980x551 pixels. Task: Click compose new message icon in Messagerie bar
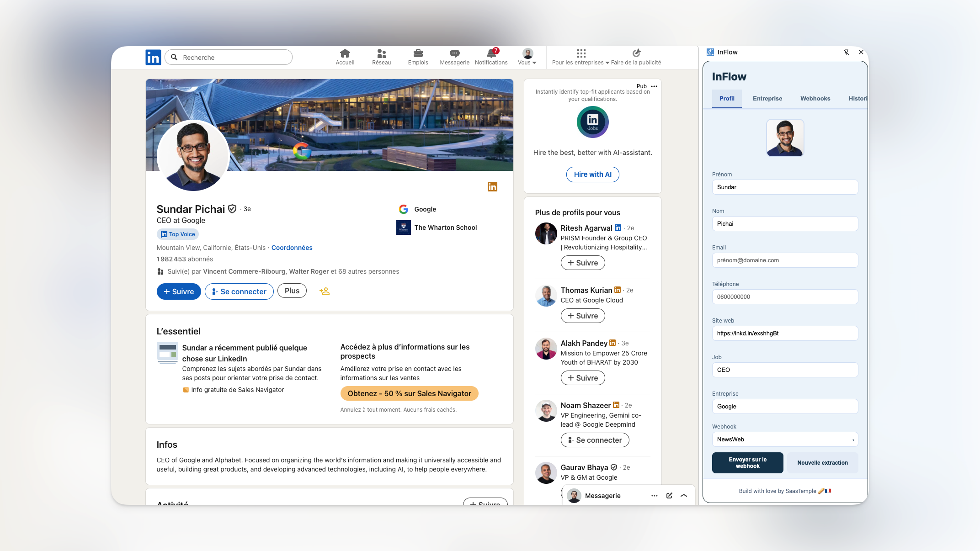point(669,496)
